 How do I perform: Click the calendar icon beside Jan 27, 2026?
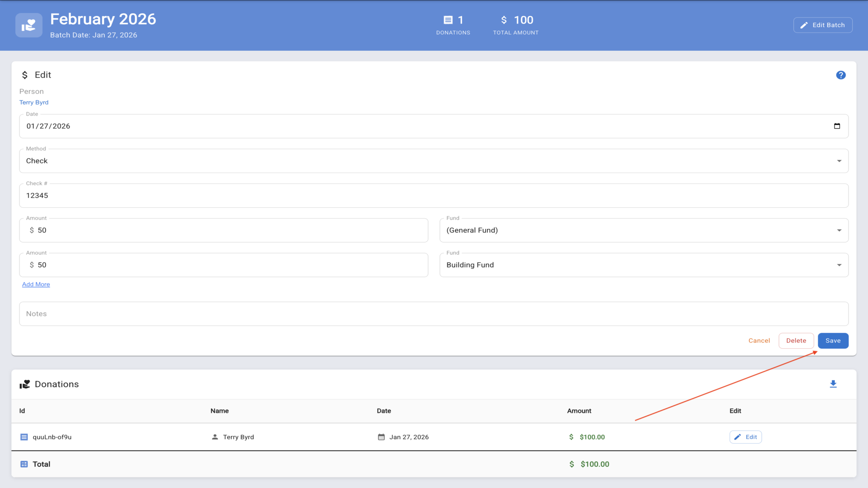[381, 437]
